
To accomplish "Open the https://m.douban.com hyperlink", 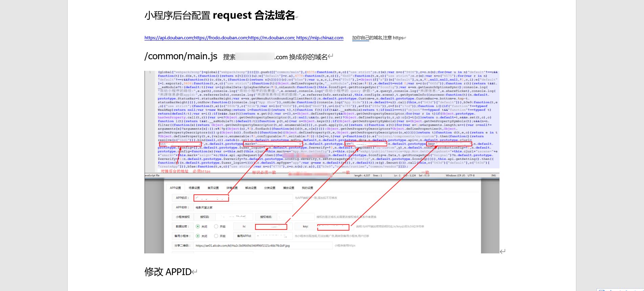I will point(271,38).
